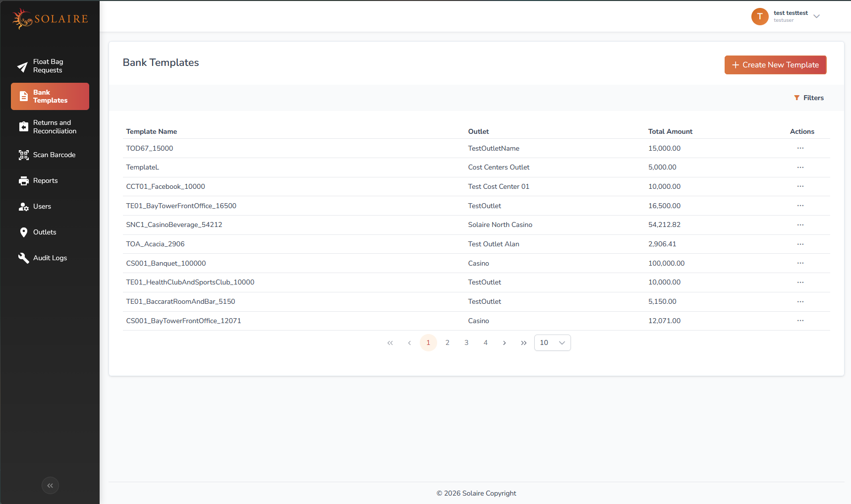Open Float Bag Requests paper plane icon
Image resolution: width=851 pixels, height=504 pixels.
(23, 66)
